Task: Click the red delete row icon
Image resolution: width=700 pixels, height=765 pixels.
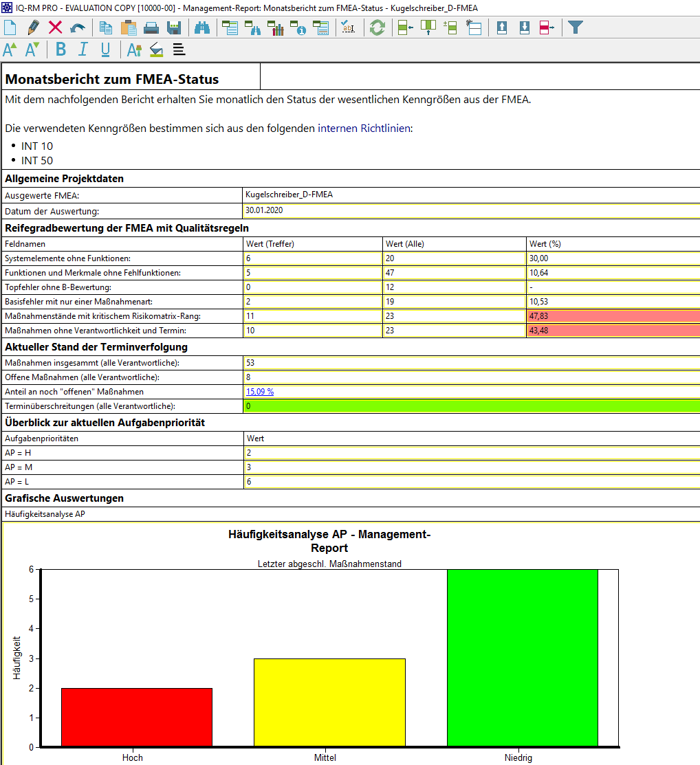Action: pyautogui.click(x=547, y=27)
